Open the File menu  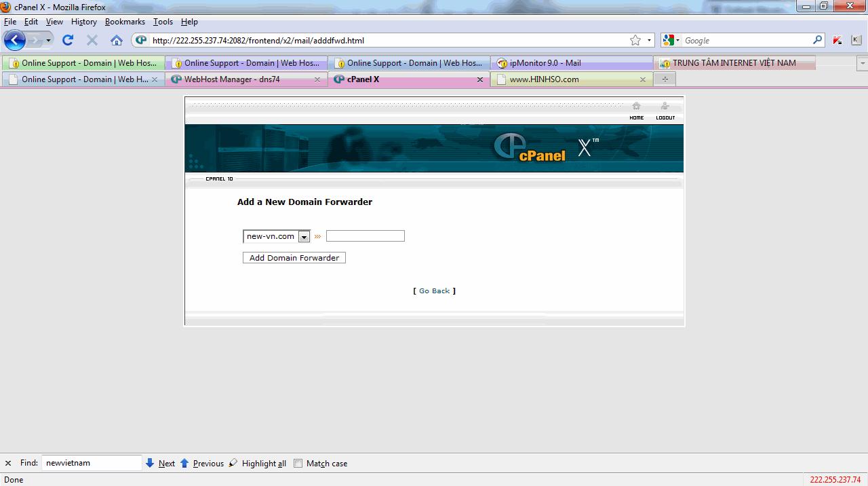(x=10, y=22)
